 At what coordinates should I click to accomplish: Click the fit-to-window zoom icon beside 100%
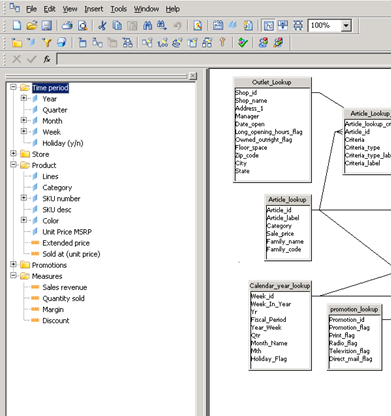[x=298, y=25]
